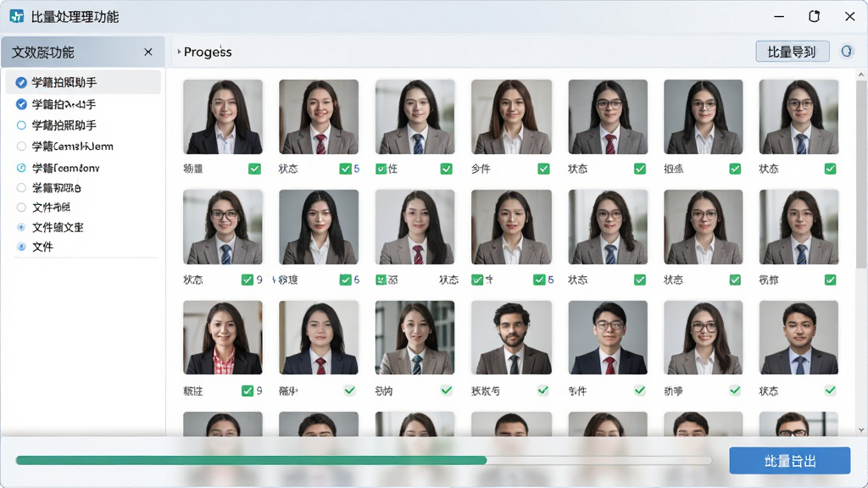Toggle checkbox under woman in red plaid shirt
Viewport: 868px width, 488px height.
(248, 391)
